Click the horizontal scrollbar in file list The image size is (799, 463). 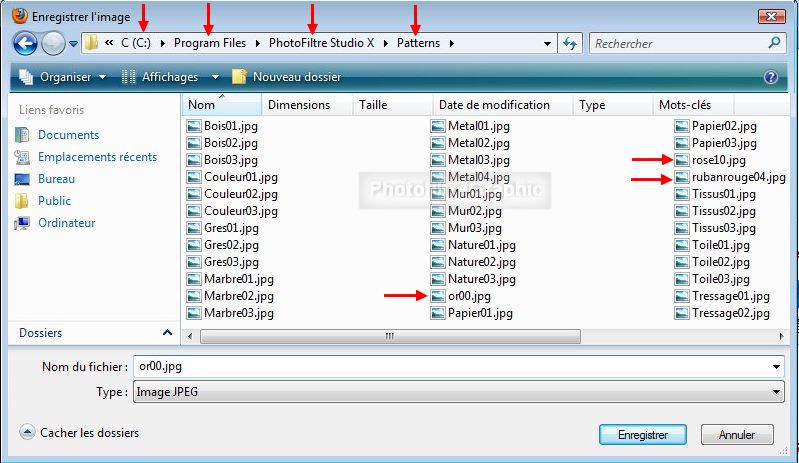(x=388, y=336)
